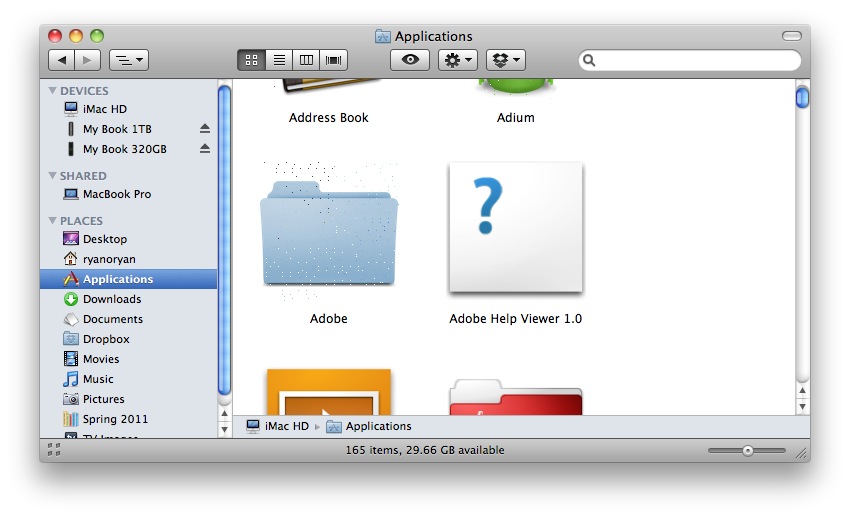Click Applications in the path bar
850x517 pixels.
[x=369, y=426]
